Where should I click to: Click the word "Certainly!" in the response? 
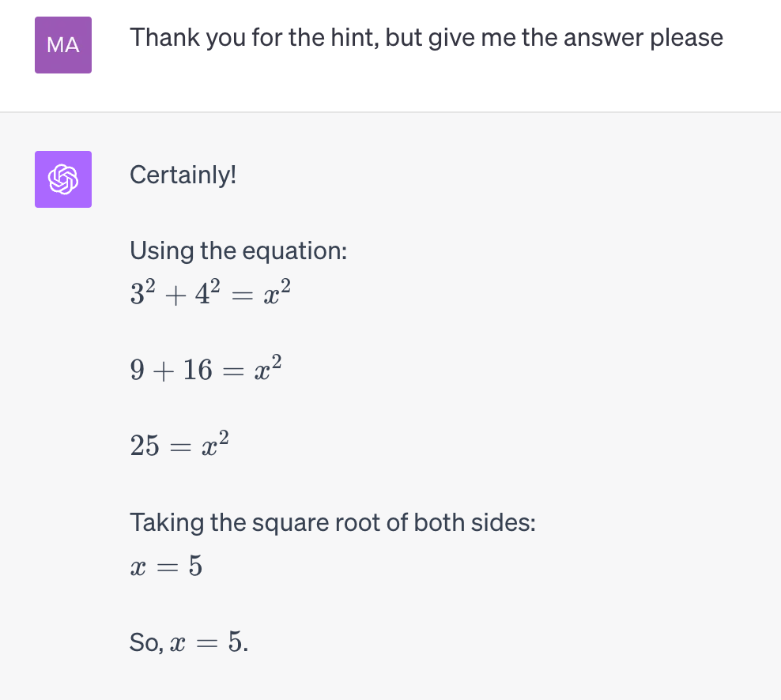pyautogui.click(x=183, y=175)
